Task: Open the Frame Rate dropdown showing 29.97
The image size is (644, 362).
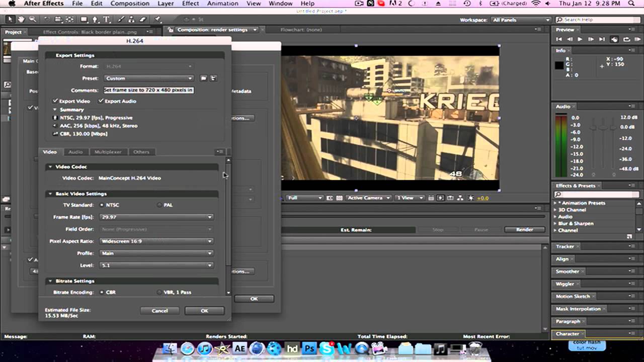Action: pyautogui.click(x=157, y=217)
